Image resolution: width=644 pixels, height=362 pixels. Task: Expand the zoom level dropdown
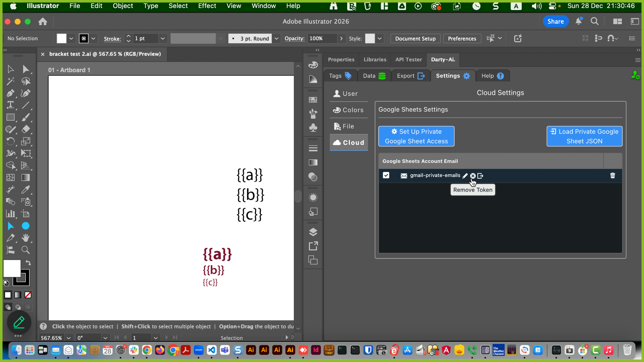68,338
